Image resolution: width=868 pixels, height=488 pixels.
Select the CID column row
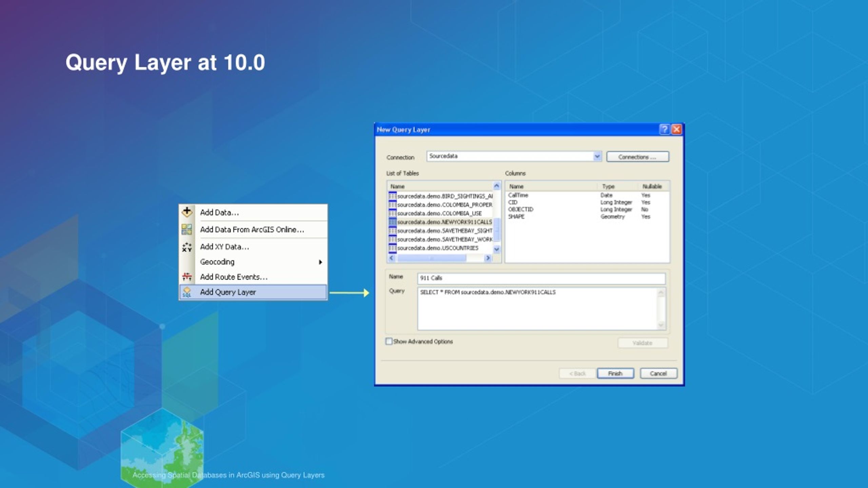click(x=587, y=202)
